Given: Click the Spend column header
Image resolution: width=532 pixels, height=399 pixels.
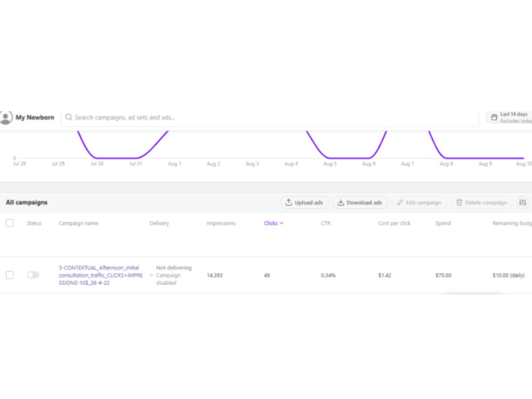Looking at the screenshot, I should coord(443,223).
